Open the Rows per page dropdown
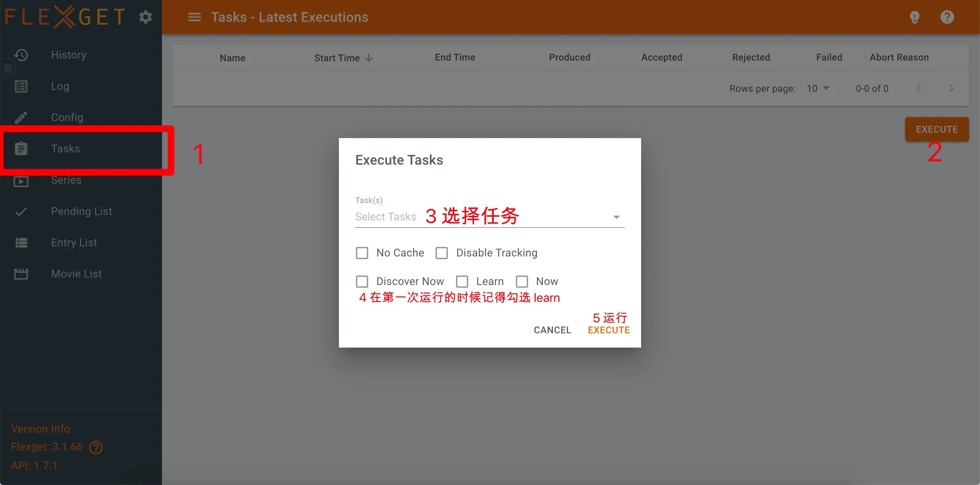Screen dimensions: 980x485 coord(816,88)
